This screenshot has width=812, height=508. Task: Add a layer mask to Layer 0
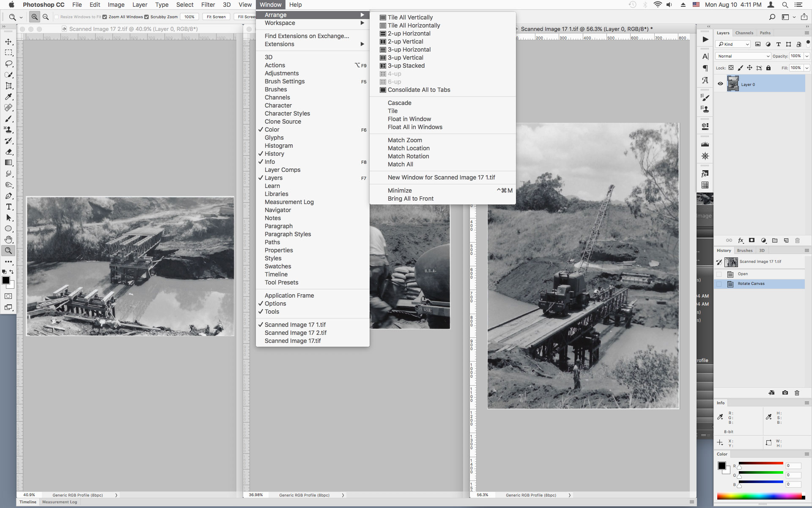coord(752,240)
